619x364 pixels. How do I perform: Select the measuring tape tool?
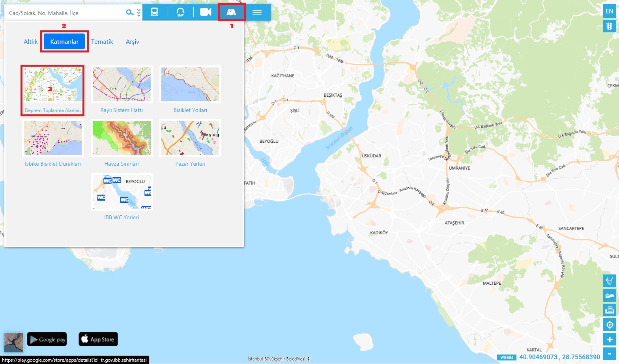click(x=610, y=295)
